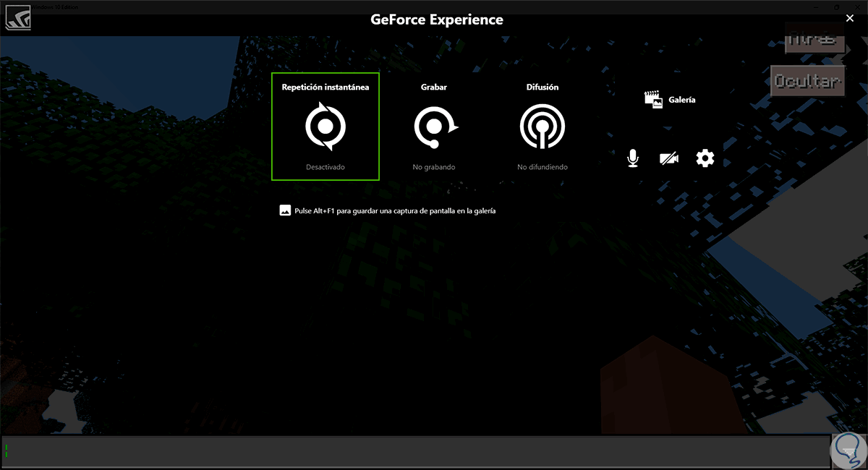Click the 'No grabando' status text
The width and height of the screenshot is (868, 470).
[434, 167]
